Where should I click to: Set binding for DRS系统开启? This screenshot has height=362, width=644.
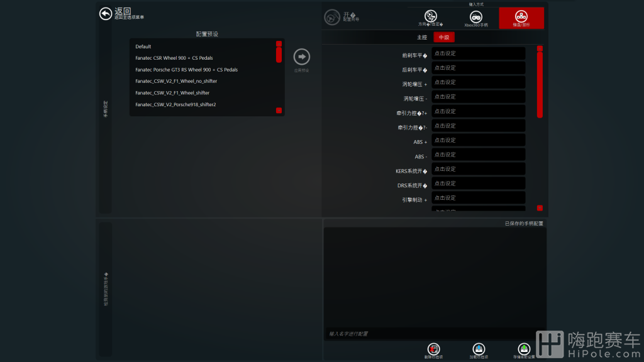click(x=479, y=184)
